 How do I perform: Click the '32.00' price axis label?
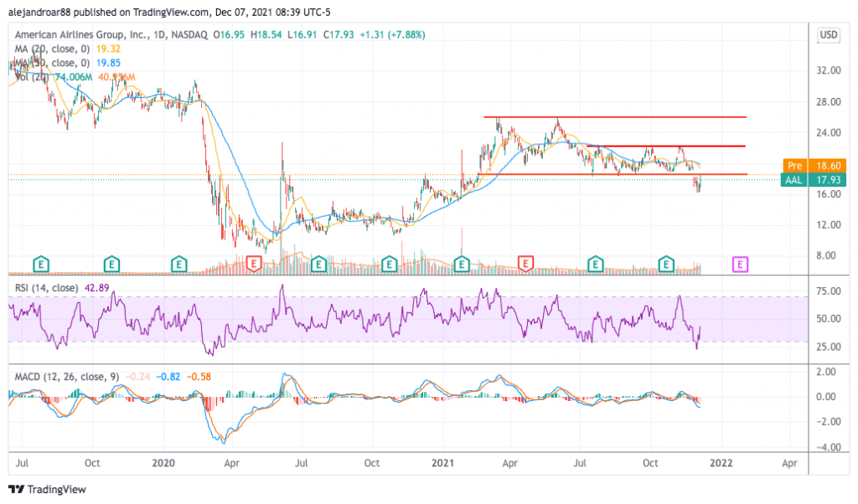(828, 70)
